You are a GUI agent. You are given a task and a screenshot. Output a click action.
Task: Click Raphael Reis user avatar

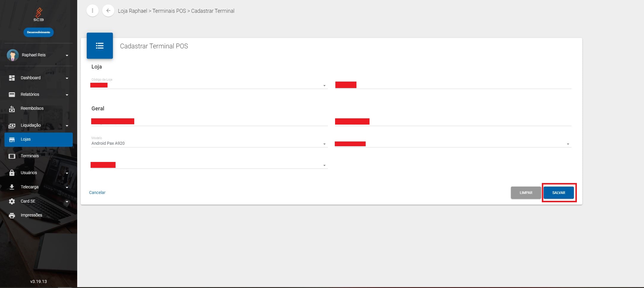12,55
